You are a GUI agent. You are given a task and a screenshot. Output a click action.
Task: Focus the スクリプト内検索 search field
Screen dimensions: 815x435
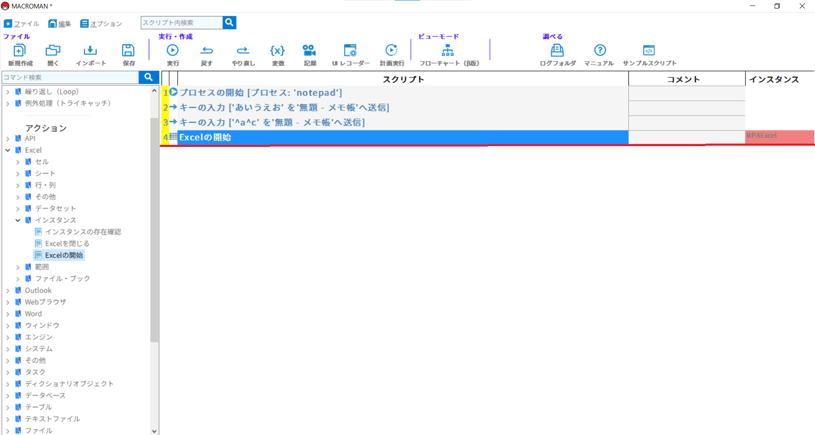point(181,22)
